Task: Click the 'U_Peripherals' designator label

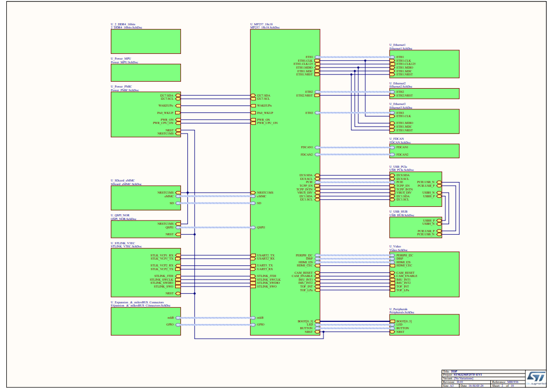Action: 398,309
